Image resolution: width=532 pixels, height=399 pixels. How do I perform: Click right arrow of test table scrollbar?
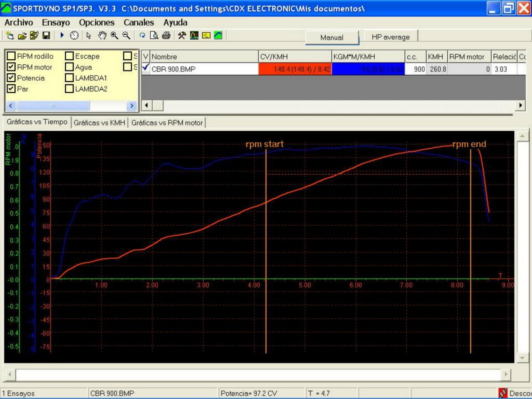pos(521,106)
